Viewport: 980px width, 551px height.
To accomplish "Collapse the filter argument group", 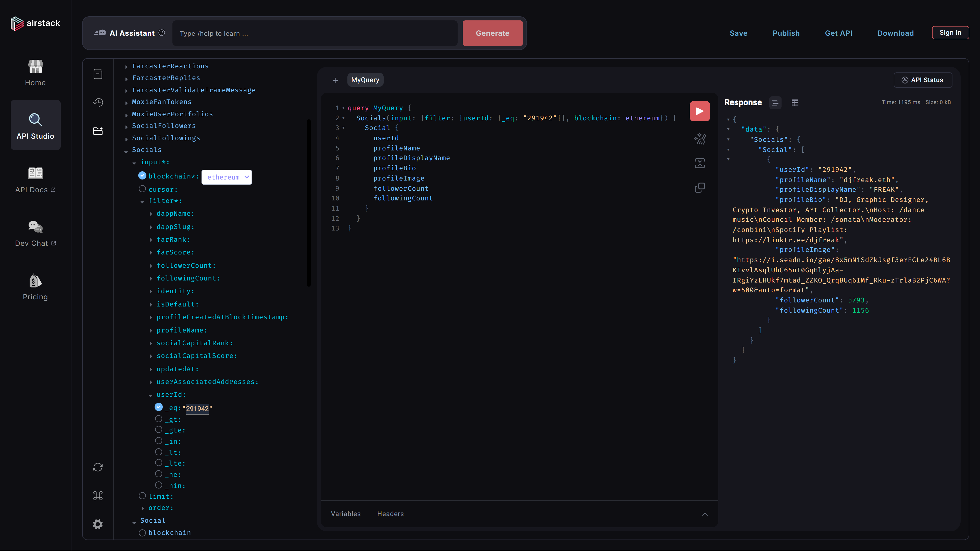I will point(142,201).
